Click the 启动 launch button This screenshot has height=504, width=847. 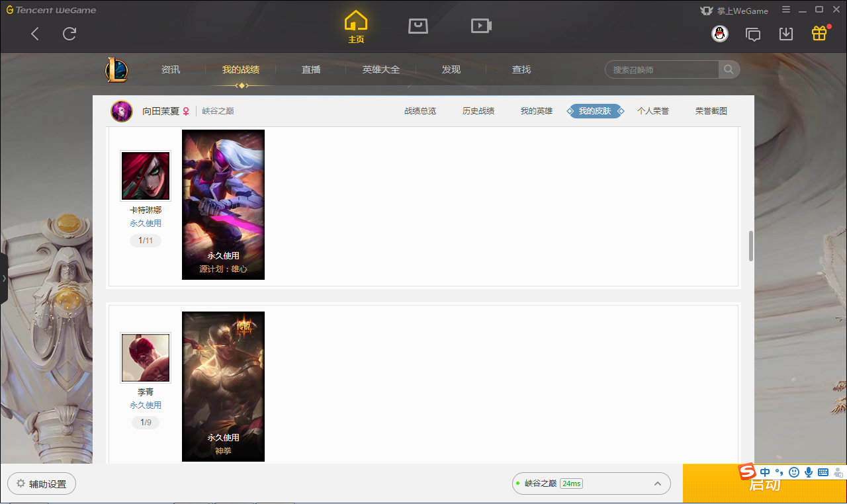pyautogui.click(x=765, y=484)
